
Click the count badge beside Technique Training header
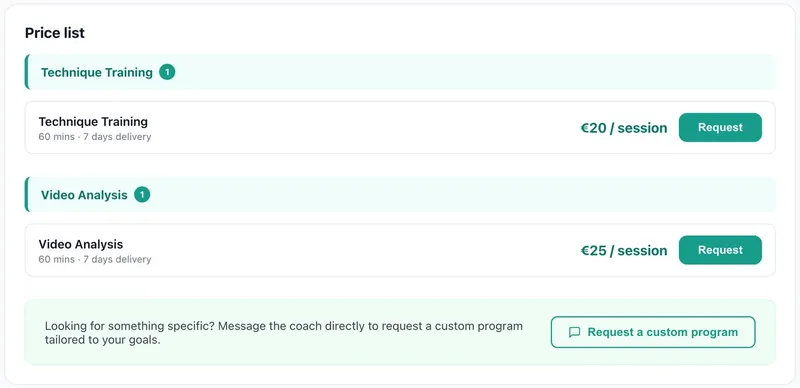(x=167, y=72)
